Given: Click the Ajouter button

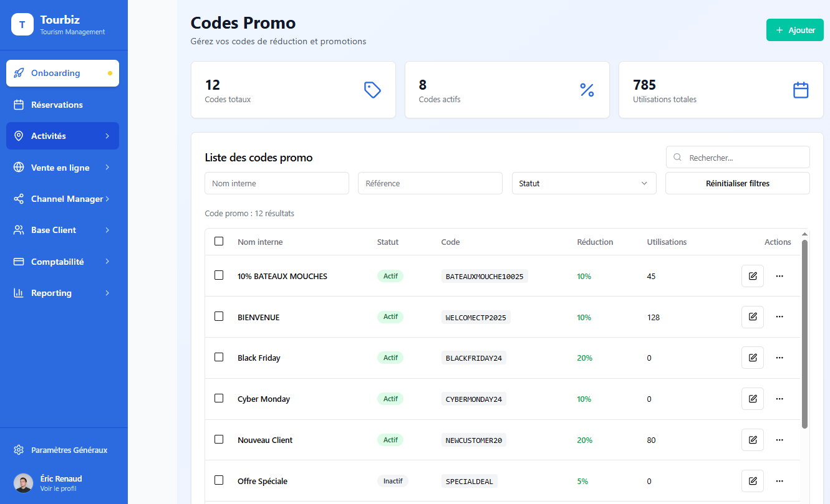Looking at the screenshot, I should click(x=794, y=30).
